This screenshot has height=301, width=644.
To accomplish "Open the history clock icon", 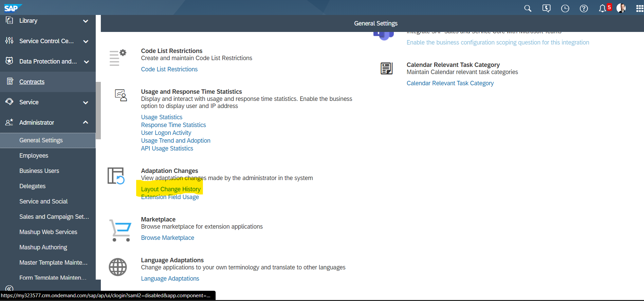I will pyautogui.click(x=565, y=8).
